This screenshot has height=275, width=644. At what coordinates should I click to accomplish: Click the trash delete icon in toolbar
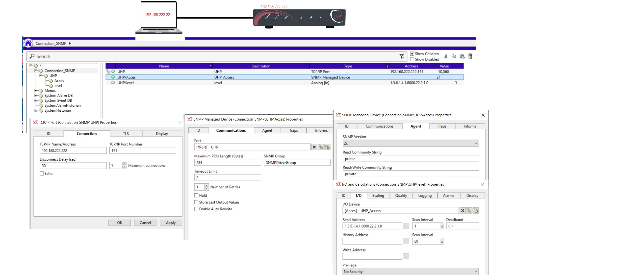(470, 56)
